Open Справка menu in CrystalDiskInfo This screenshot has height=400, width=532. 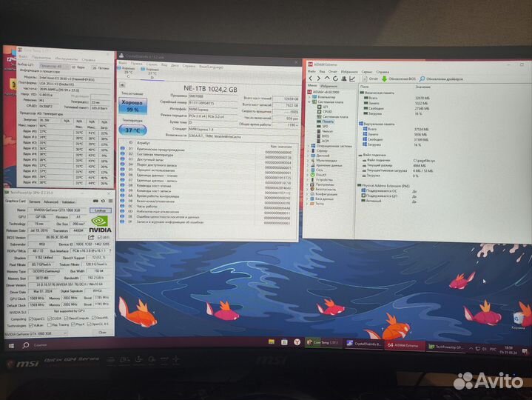coord(189,66)
